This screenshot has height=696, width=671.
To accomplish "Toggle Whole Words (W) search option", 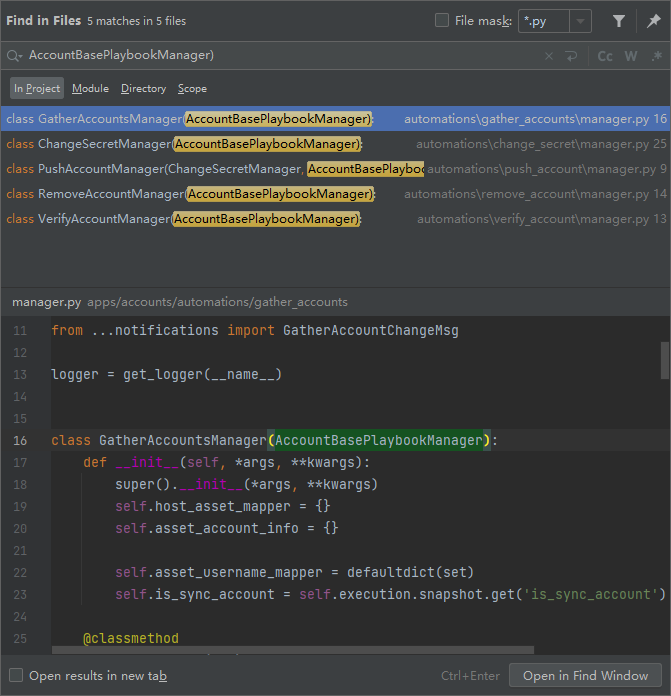I will click(x=630, y=56).
